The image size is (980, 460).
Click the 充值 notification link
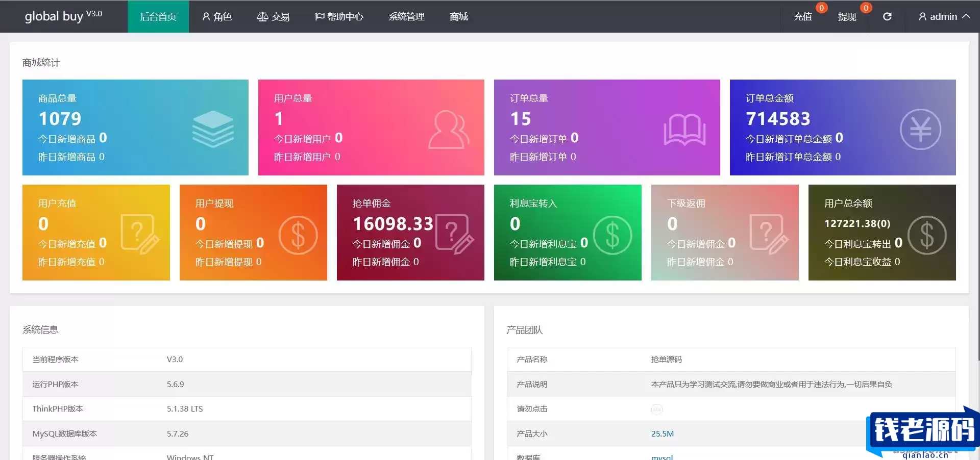coord(803,16)
